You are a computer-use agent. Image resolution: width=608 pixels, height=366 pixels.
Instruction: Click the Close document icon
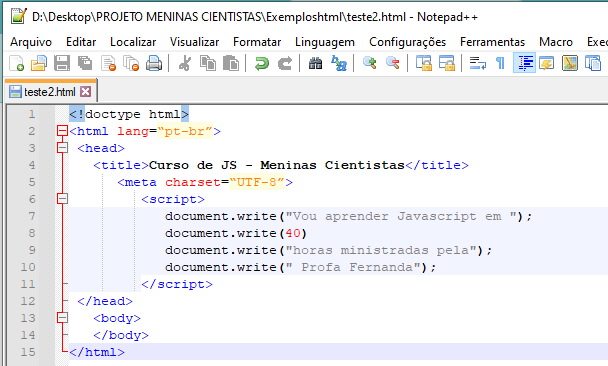[108, 63]
